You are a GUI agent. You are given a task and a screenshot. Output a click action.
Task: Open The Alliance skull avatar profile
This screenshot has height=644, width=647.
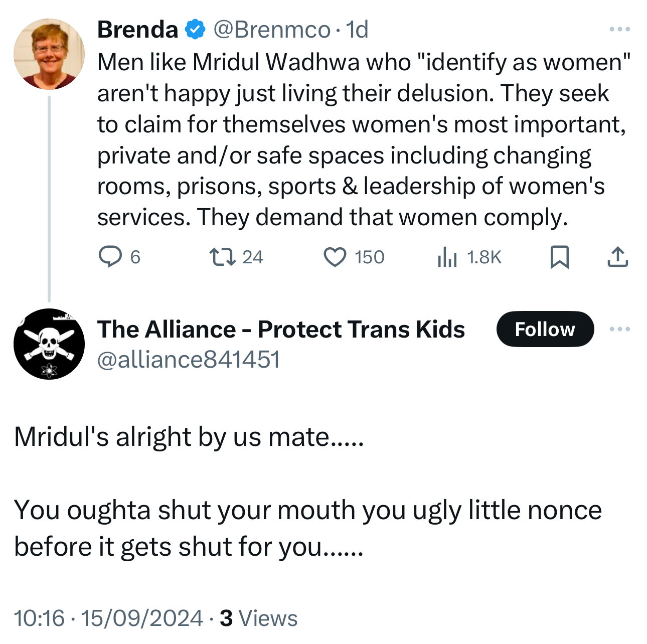pos(49,344)
